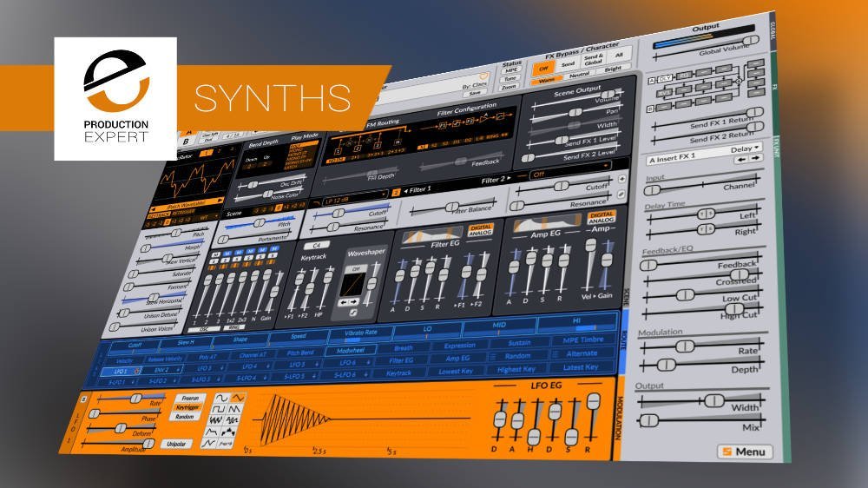This screenshot has width=868, height=488.
Task: Select the Bright character option
Action: [613, 69]
